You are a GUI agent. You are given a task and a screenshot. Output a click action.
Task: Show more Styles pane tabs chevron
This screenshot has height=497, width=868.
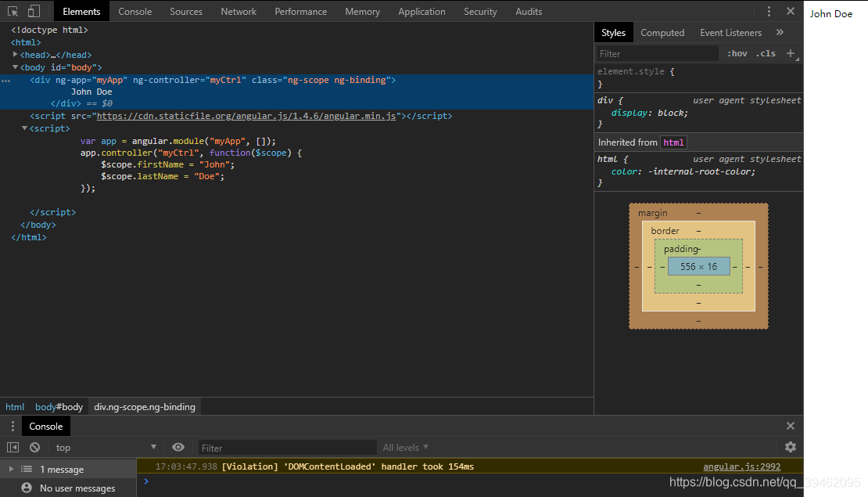(780, 32)
